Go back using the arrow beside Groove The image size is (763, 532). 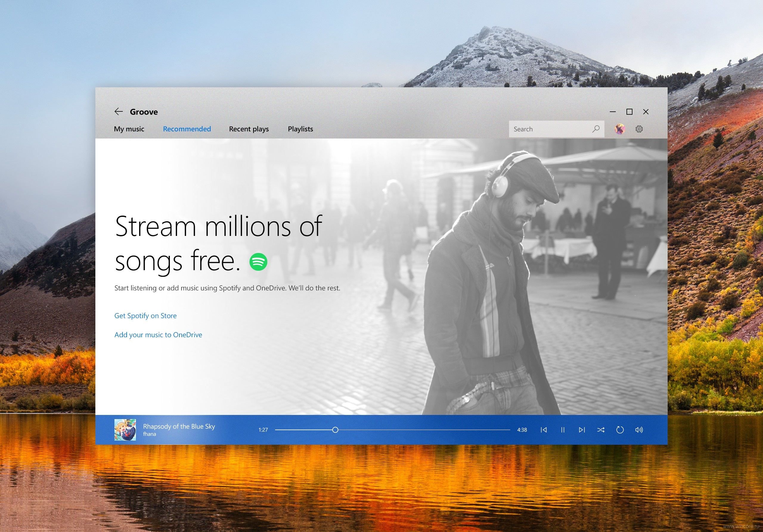(119, 112)
